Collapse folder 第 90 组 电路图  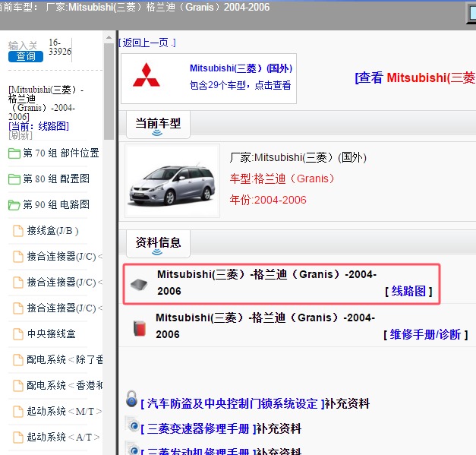[x=56, y=205]
